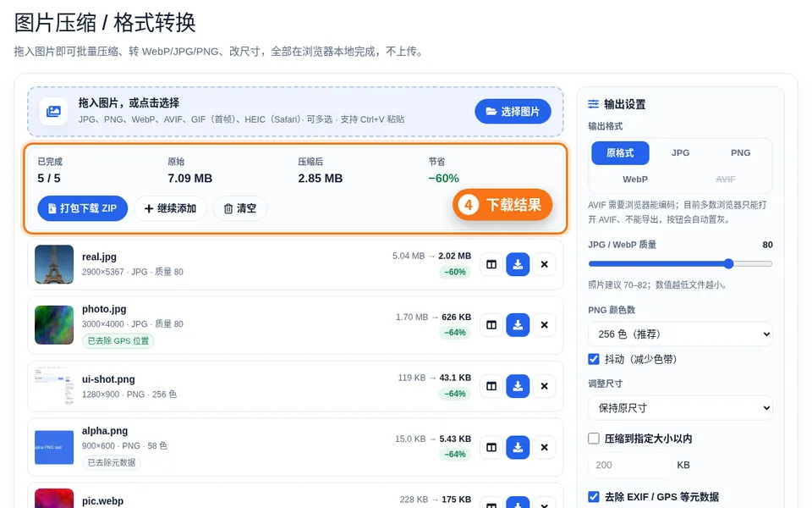This screenshot has height=508, width=812.
Task: Open the PNG 颜色数 dropdown
Action: 680,334
